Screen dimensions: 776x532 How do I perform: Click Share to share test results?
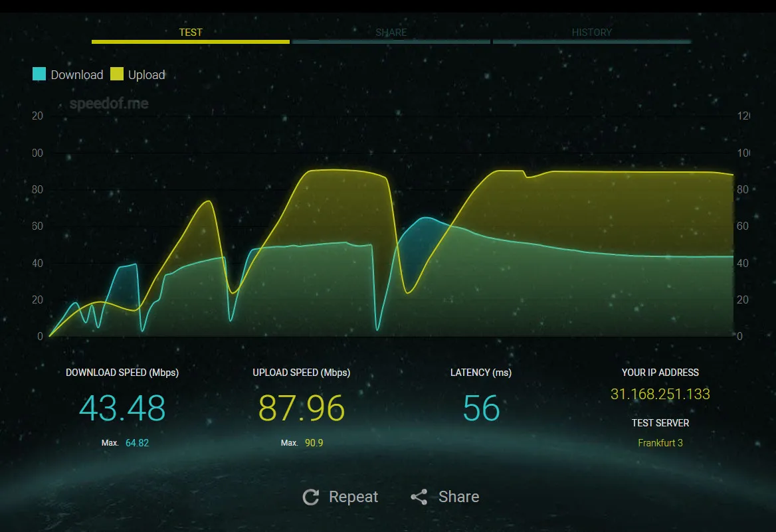tap(458, 496)
